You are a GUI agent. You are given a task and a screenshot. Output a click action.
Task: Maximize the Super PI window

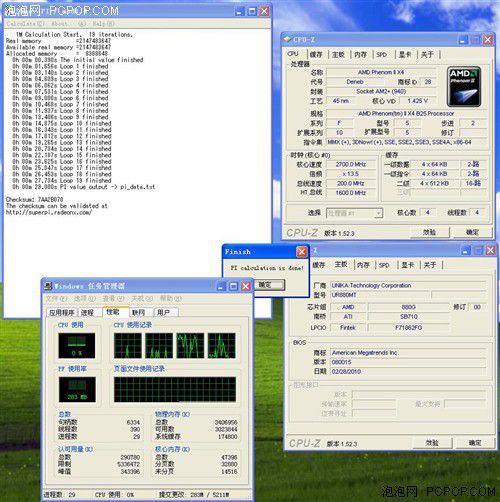252,11
